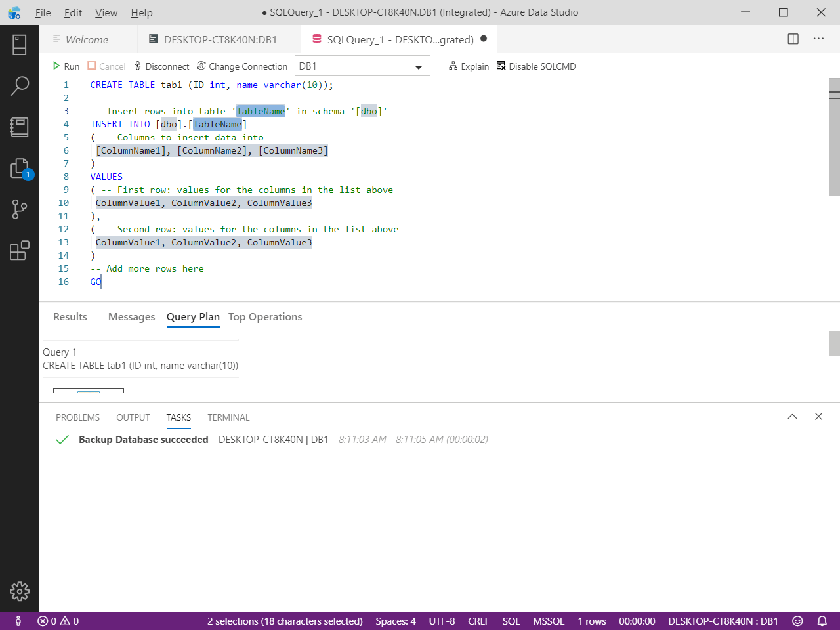
Task: Click the ColumnName2 placeholder on line 6
Action: pos(213,150)
